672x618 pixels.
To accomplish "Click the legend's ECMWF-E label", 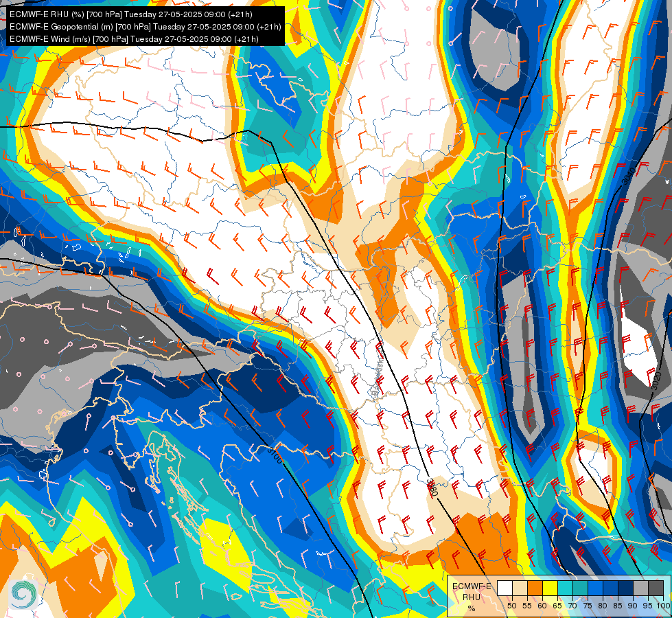I will (472, 586).
